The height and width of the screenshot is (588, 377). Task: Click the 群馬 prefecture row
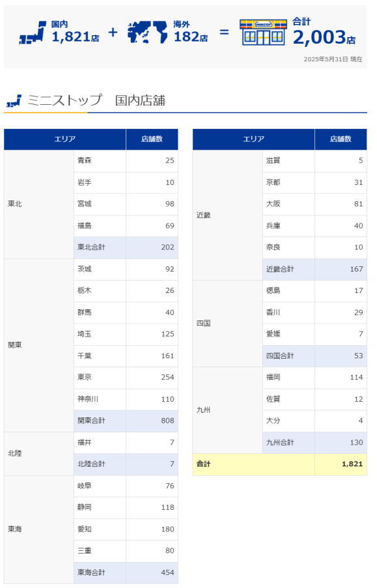coord(126,313)
